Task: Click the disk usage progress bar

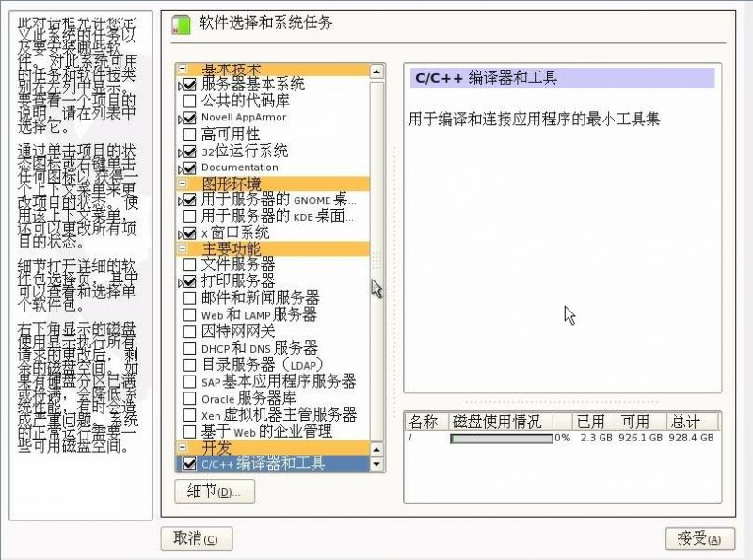Action: pos(501,438)
